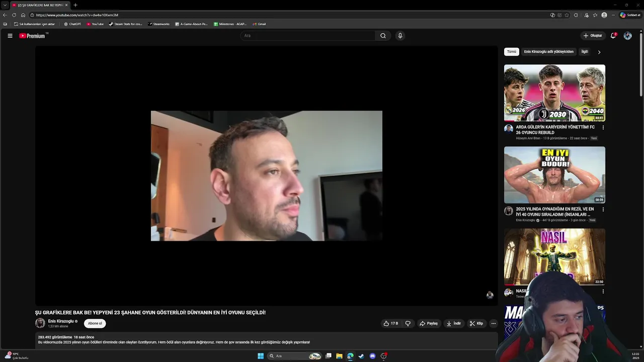Dislike the video with thumbs down
The width and height of the screenshot is (644, 362).
pyautogui.click(x=408, y=323)
